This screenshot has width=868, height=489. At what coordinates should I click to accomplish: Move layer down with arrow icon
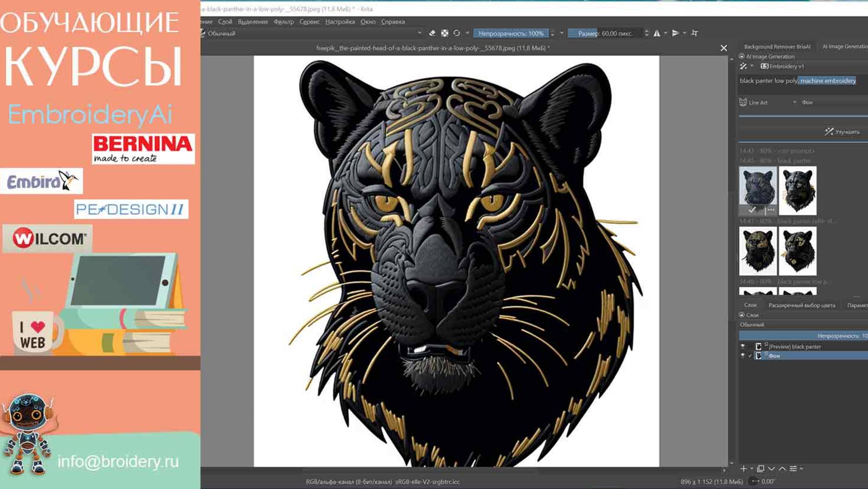pos(772,469)
